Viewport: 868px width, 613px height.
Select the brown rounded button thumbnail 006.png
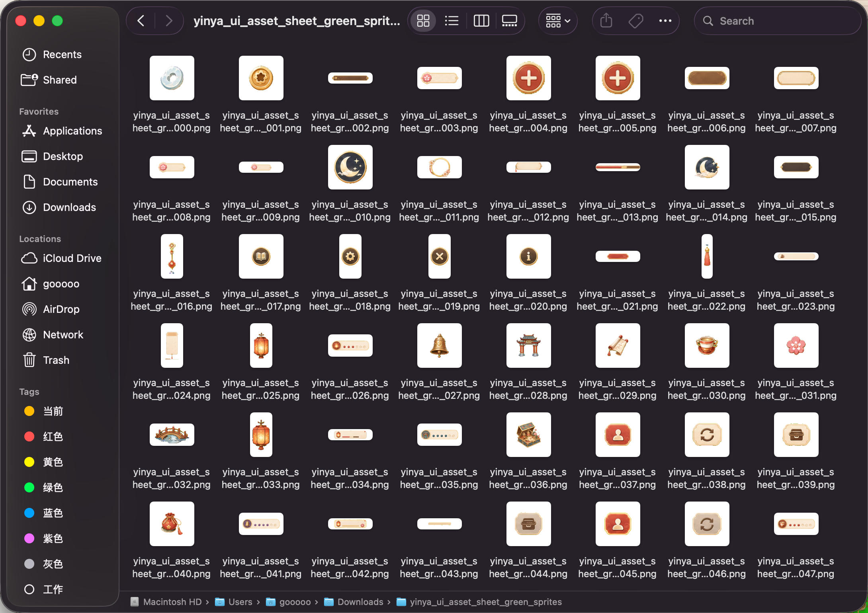(x=707, y=78)
